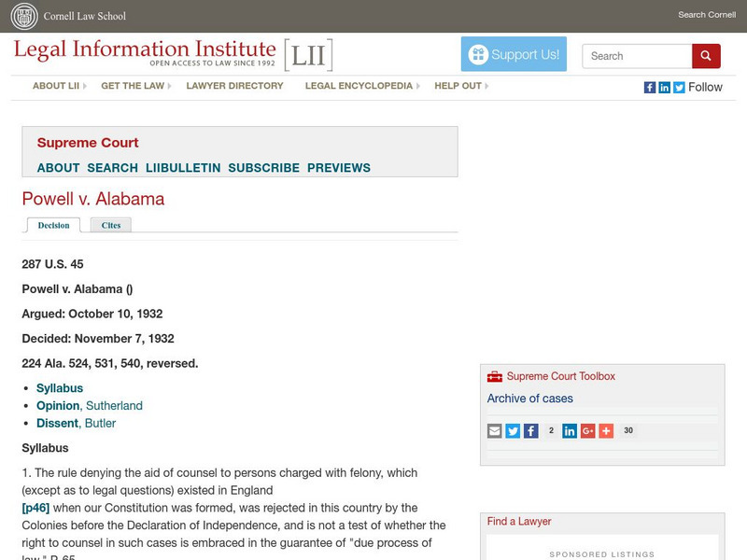
Task: Expand the ABOUT LII menu
Action: (56, 85)
